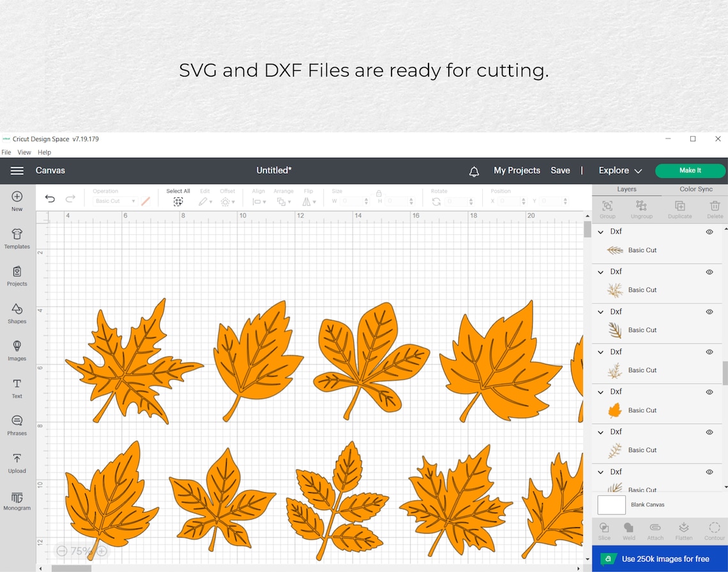Click the green Make It button
728x572 pixels.
click(690, 170)
